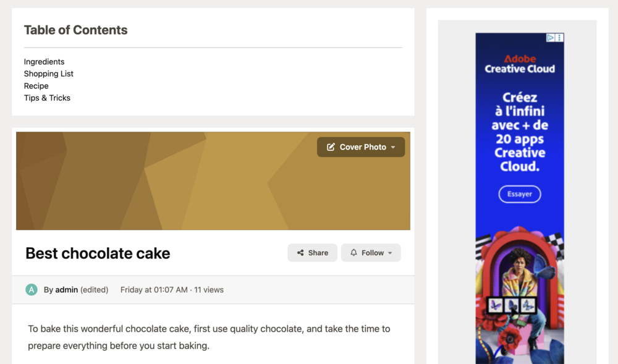Navigate to Tips & Tricks section
This screenshot has width=618, height=364.
[47, 98]
